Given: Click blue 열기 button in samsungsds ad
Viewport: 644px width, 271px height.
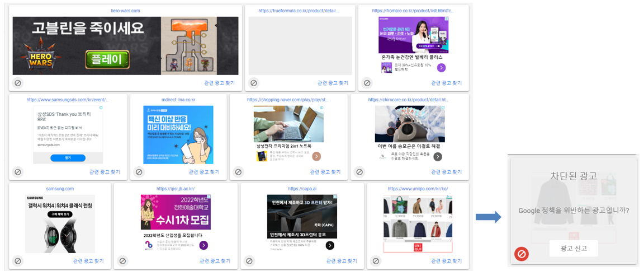Looking at the screenshot, I should point(68,158).
